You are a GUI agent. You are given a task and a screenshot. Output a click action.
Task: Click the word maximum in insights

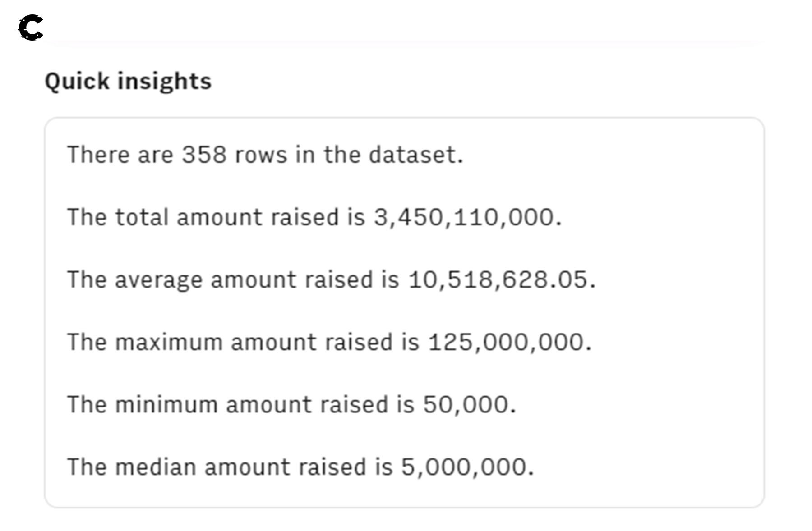[x=169, y=342]
